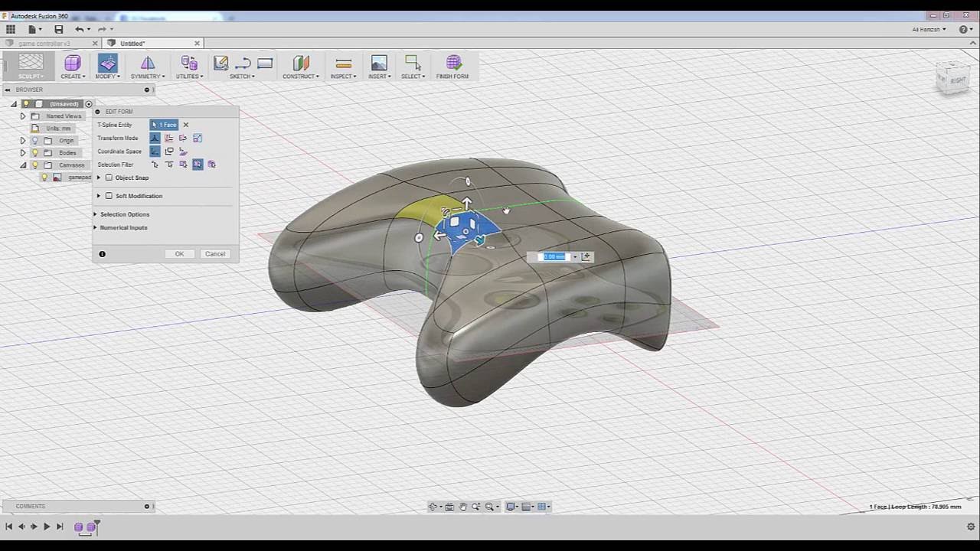Viewport: 980px width, 551px height.
Task: Open the MODIFY dropdown menu
Action: pos(108,77)
